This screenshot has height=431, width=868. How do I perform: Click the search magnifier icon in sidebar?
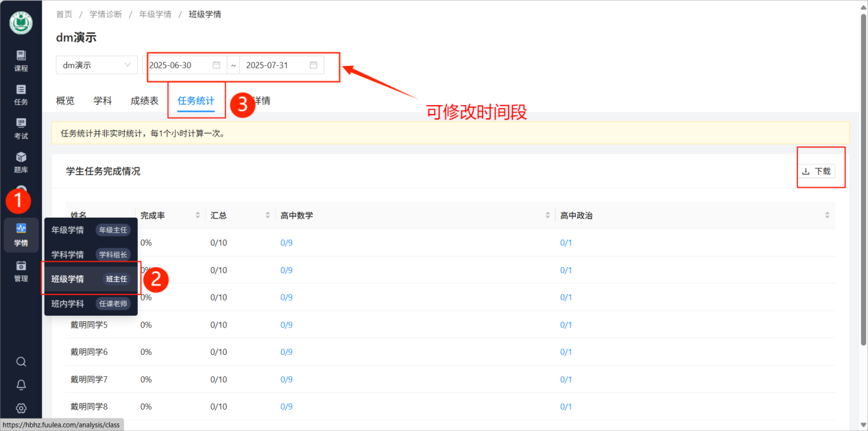pyautogui.click(x=21, y=362)
